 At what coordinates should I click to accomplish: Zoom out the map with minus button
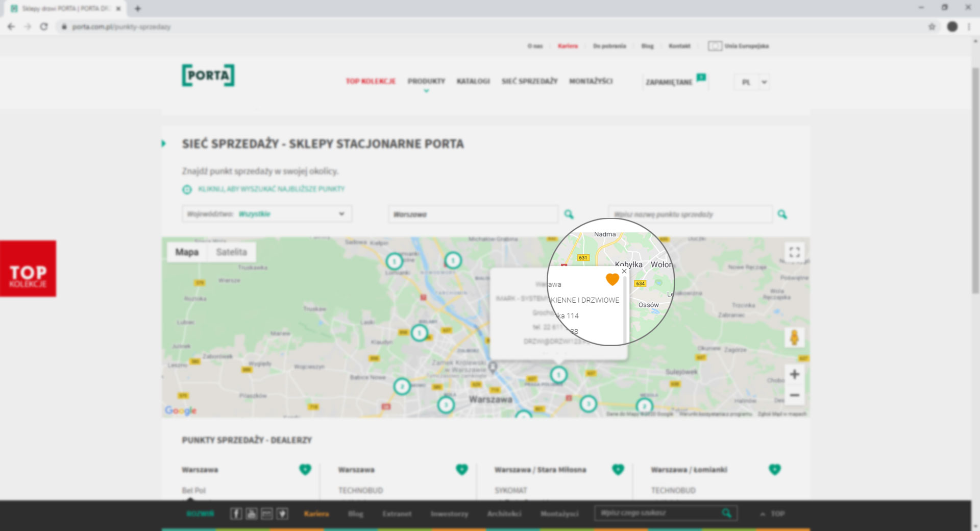point(794,395)
